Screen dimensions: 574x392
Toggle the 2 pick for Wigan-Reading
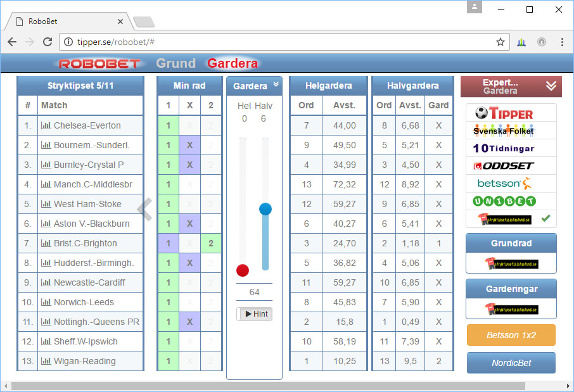(211, 361)
